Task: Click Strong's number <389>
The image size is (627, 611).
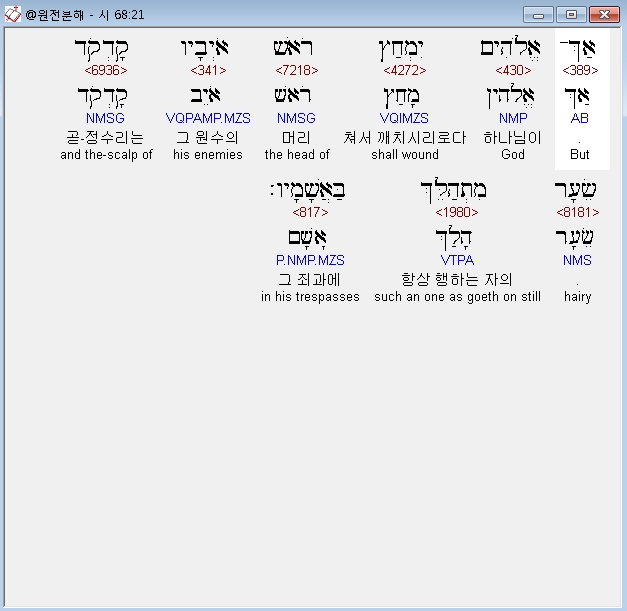Action: (x=580, y=70)
